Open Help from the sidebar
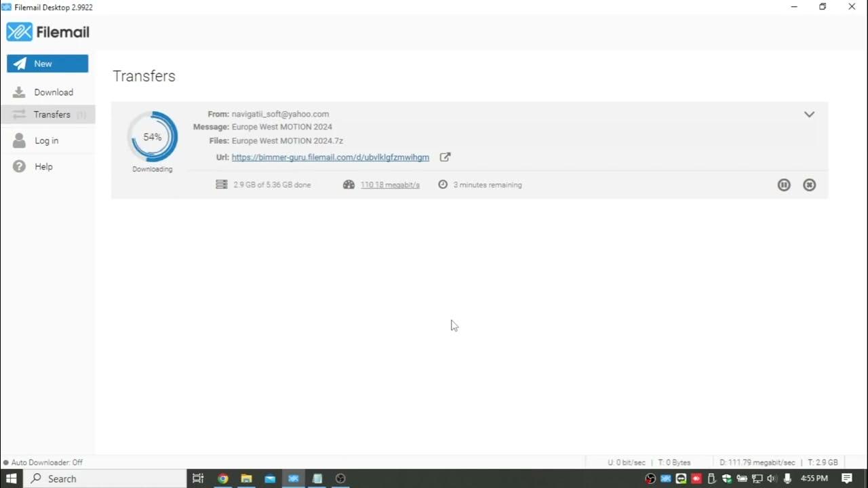The image size is (868, 488). (47, 166)
